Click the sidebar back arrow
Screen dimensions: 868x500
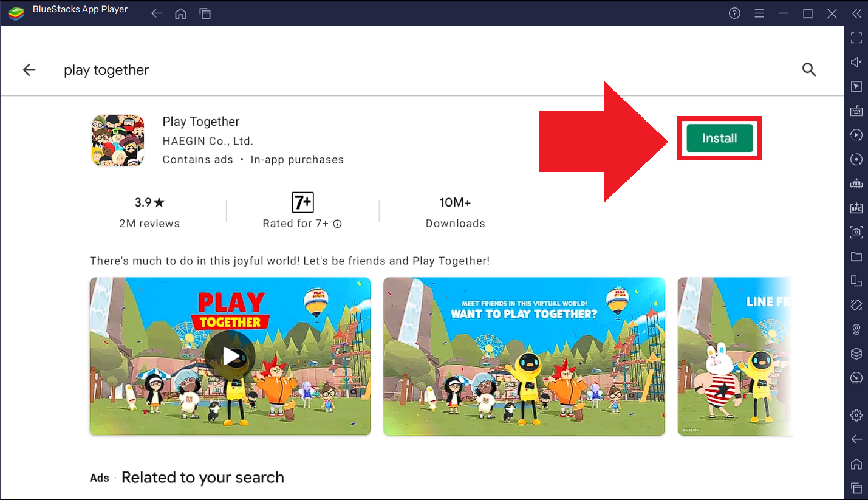(x=856, y=439)
